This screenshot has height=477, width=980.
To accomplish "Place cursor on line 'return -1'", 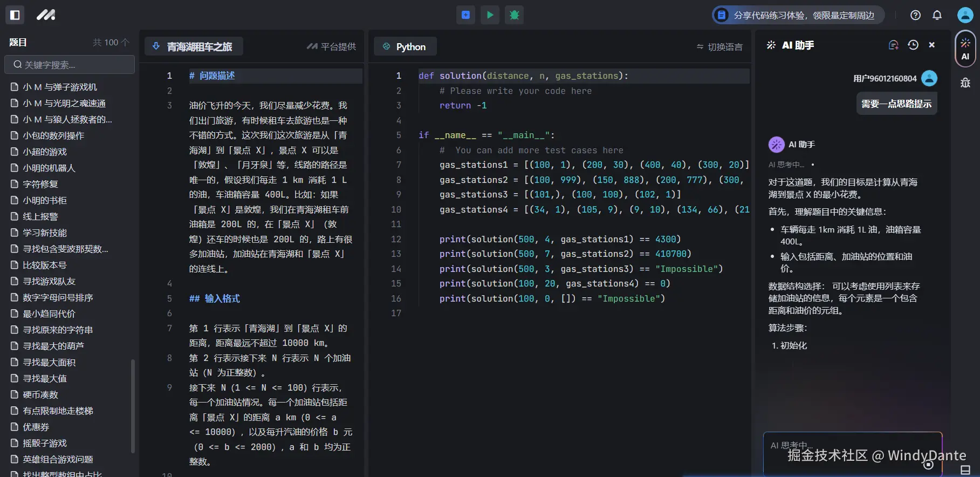I will (463, 106).
